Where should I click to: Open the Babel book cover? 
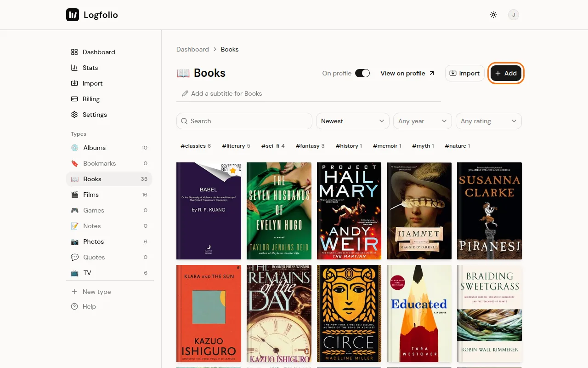(209, 211)
